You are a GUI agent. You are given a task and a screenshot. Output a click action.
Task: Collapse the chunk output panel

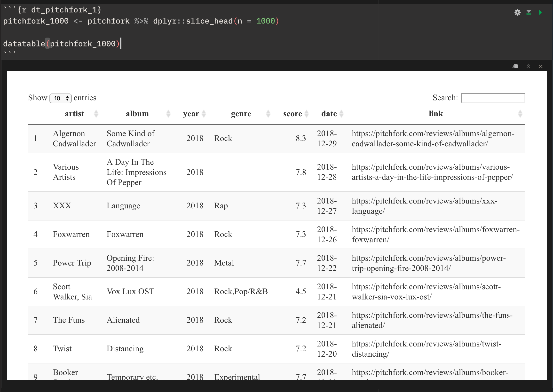528,66
